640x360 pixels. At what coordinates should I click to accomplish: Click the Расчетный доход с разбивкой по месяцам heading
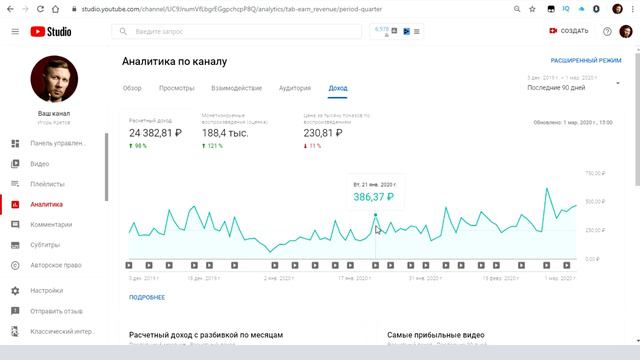(x=206, y=335)
